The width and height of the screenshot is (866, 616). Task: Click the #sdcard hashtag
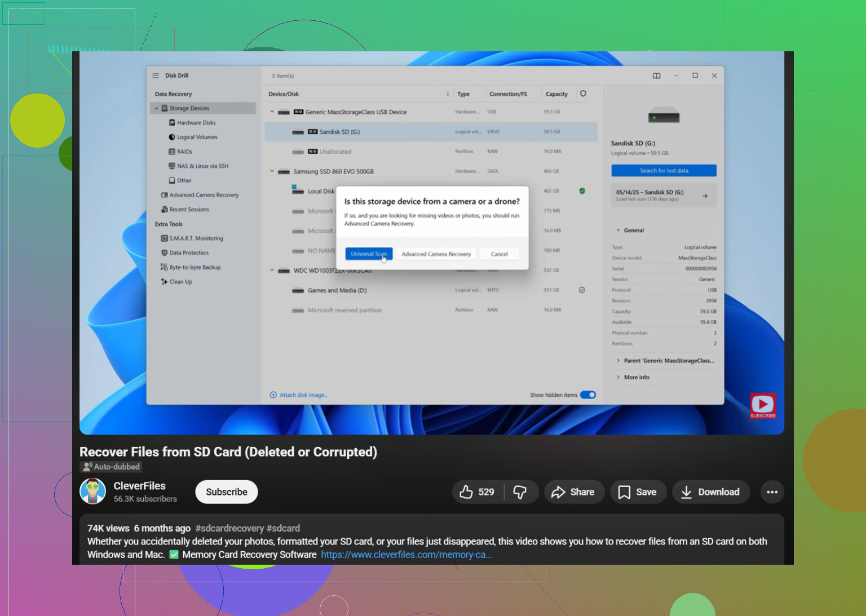(283, 528)
